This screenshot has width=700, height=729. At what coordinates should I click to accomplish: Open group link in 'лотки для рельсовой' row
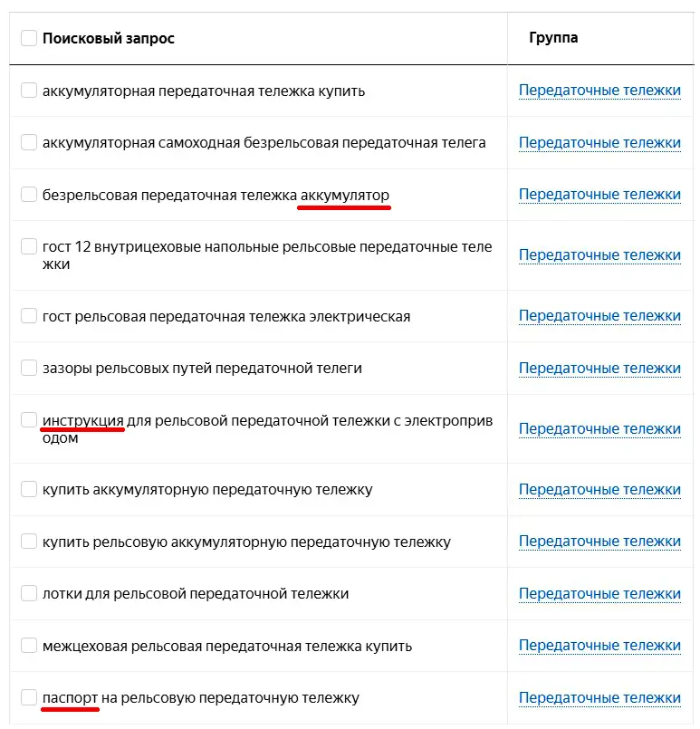click(599, 594)
